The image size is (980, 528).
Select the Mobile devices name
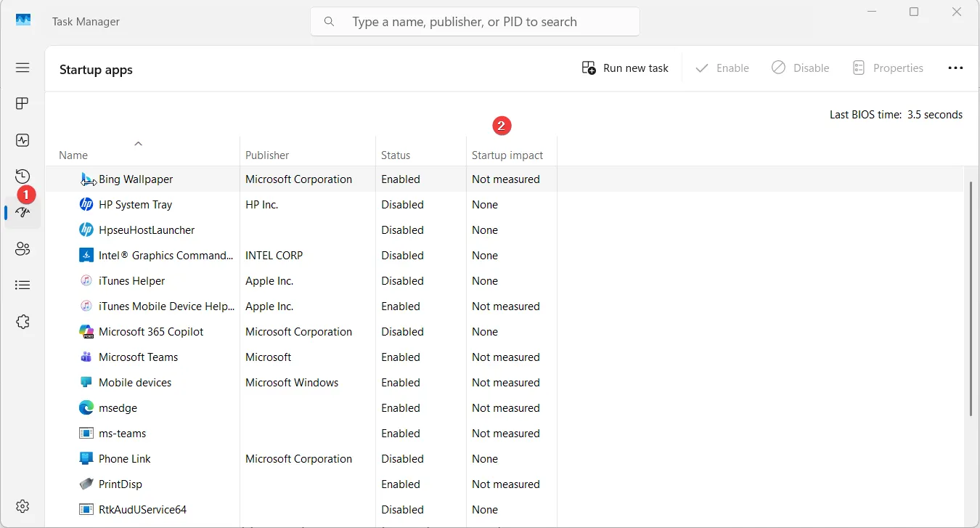click(135, 383)
